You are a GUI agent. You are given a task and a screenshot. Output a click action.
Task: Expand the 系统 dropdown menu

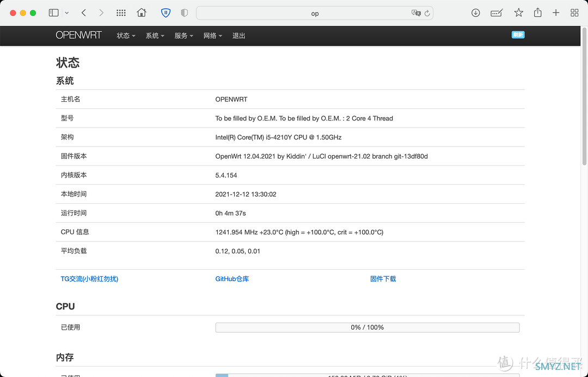[x=155, y=35]
